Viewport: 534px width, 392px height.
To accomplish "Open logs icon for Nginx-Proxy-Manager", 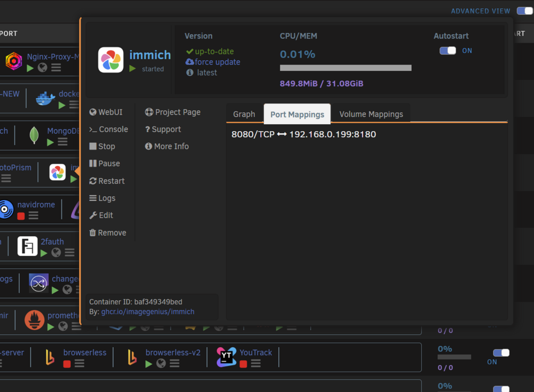I will (56, 67).
